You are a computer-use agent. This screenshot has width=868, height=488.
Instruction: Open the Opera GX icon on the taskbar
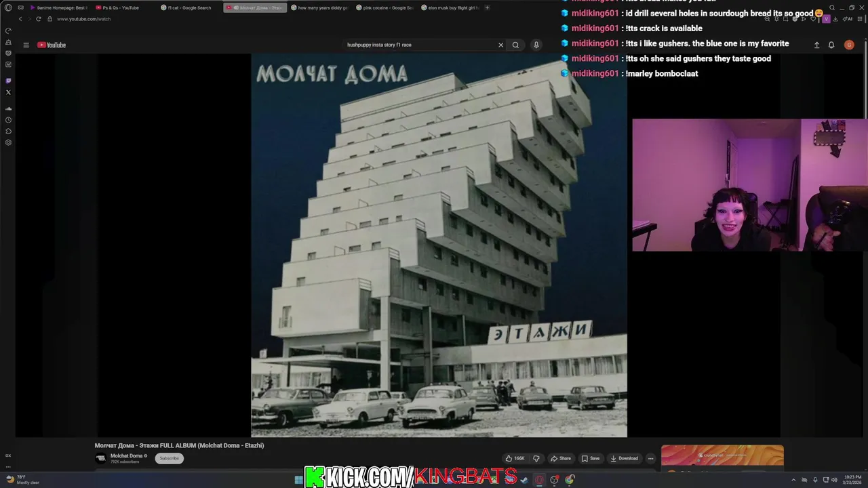pos(540,480)
